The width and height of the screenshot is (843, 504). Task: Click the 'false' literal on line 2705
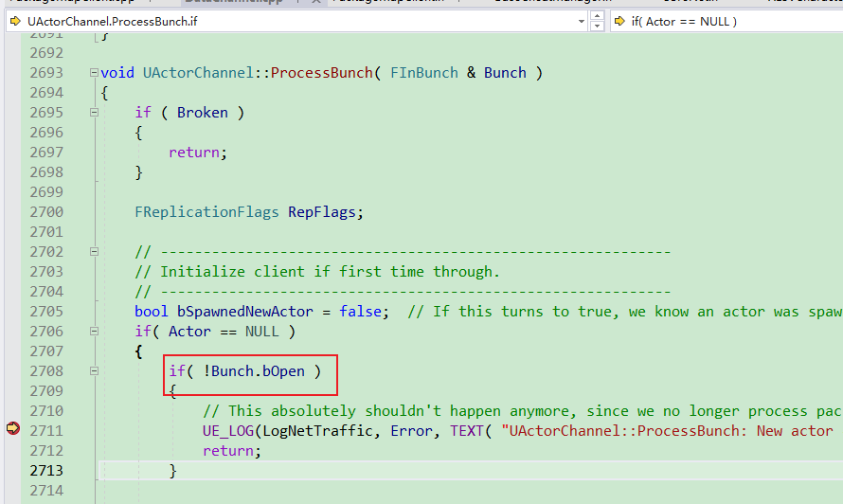click(x=360, y=312)
